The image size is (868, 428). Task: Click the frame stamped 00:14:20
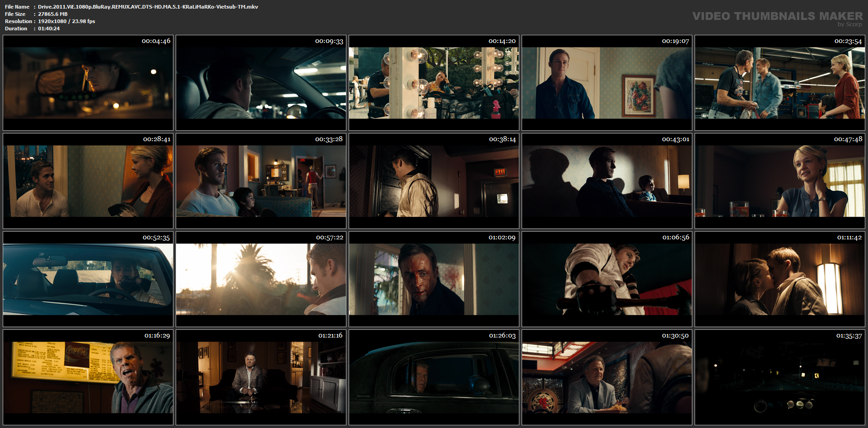tap(434, 83)
